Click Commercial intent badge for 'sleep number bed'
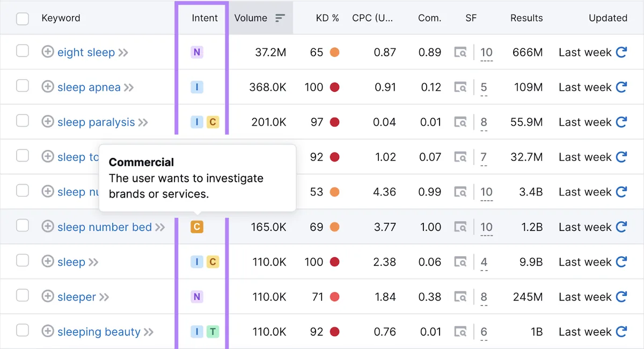This screenshot has height=349, width=644. tap(197, 227)
